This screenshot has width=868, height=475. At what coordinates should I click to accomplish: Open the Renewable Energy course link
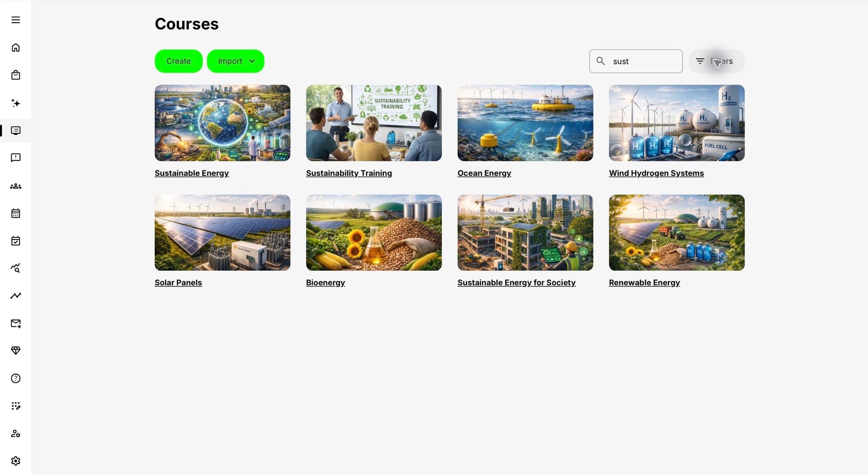pyautogui.click(x=644, y=282)
